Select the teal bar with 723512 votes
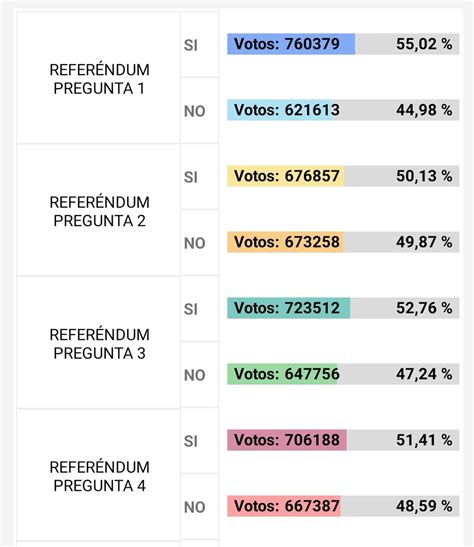 (x=288, y=308)
